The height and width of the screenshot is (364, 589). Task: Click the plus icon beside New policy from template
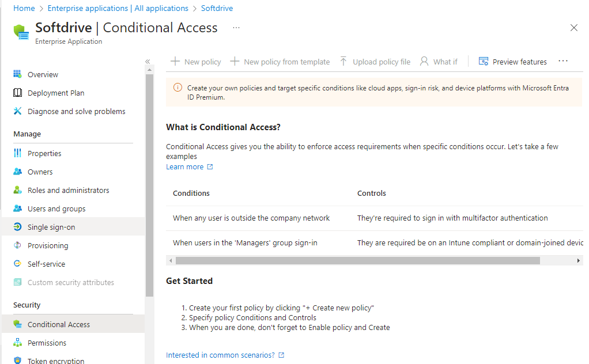click(x=235, y=61)
